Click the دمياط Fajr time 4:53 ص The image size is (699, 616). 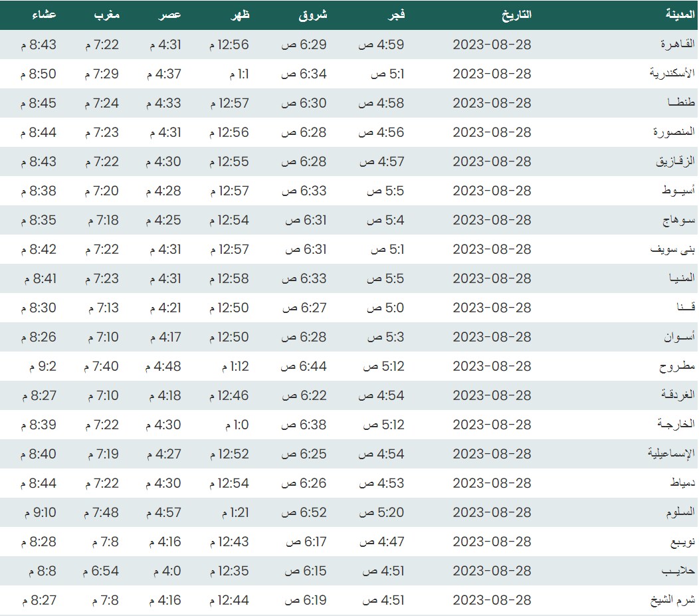[x=381, y=483]
